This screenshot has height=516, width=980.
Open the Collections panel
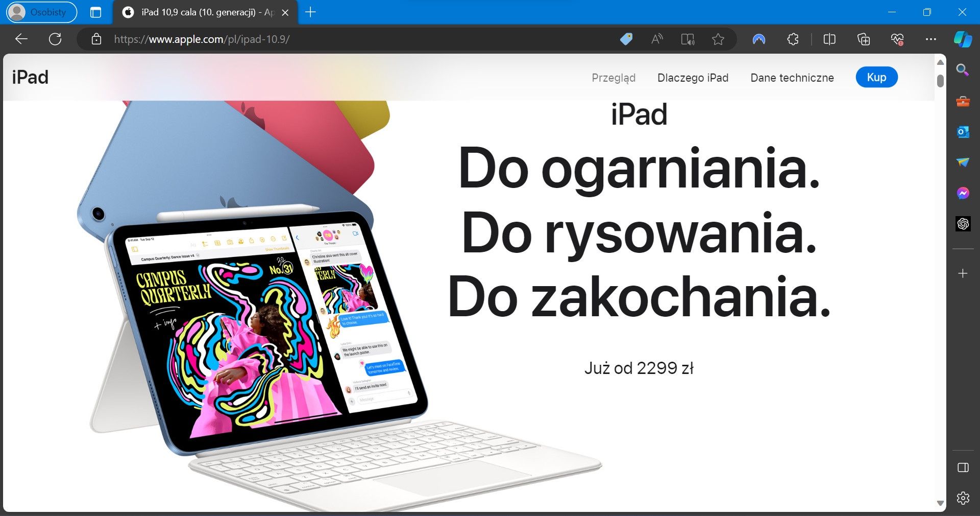click(863, 39)
